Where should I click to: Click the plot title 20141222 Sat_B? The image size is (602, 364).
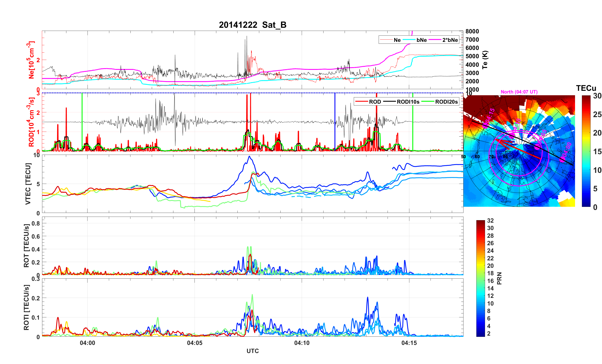coord(252,25)
